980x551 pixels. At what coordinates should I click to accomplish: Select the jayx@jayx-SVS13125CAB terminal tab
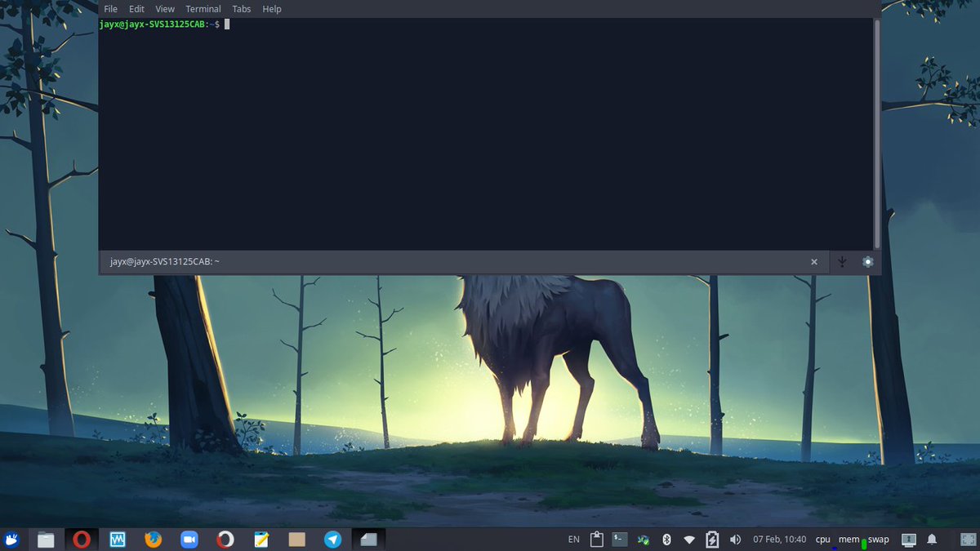click(462, 261)
